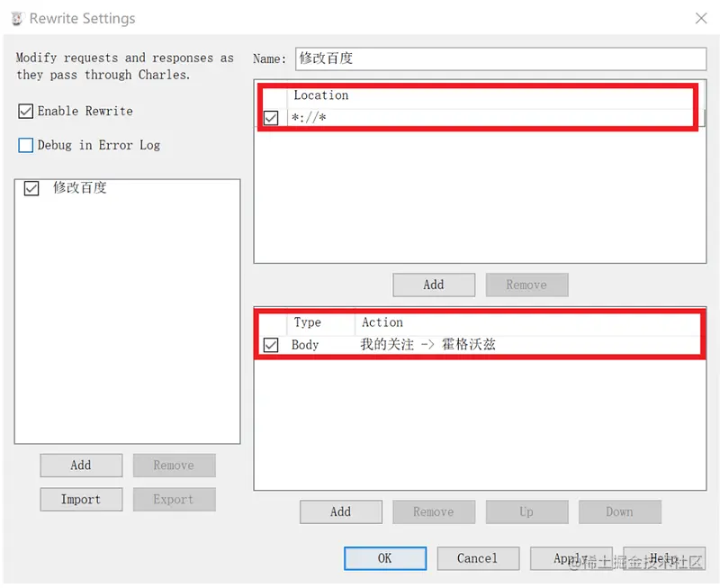This screenshot has height=588, width=720.
Task: Toggle the Body rule checkbox
Action: 271,345
